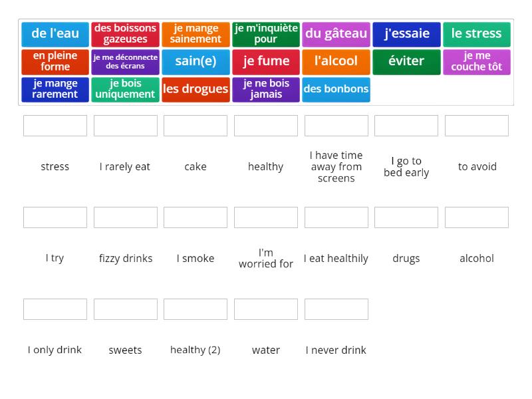Click the answer box above 'fizzy drinks'
Viewport: 532px width, 399px height.
point(125,217)
